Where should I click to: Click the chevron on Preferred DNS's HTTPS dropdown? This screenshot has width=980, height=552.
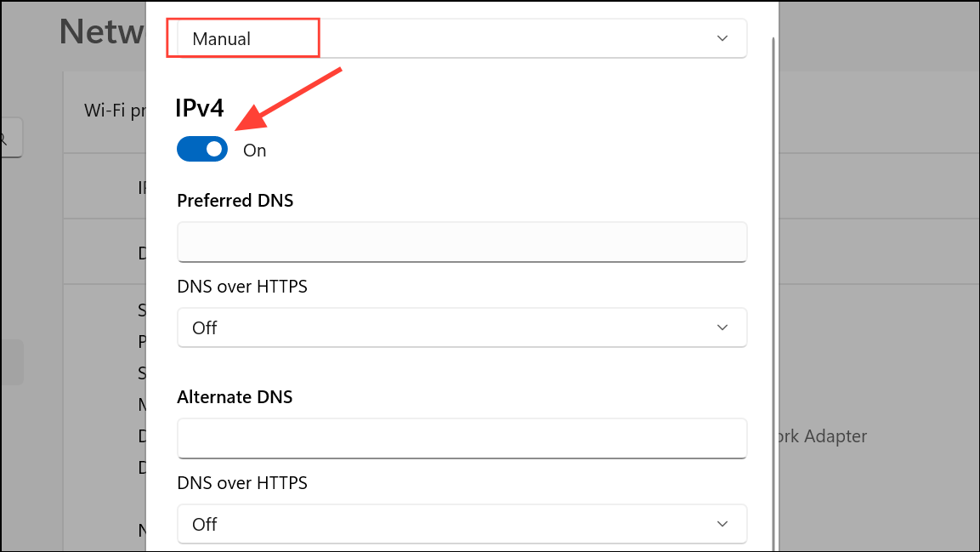pyautogui.click(x=722, y=327)
